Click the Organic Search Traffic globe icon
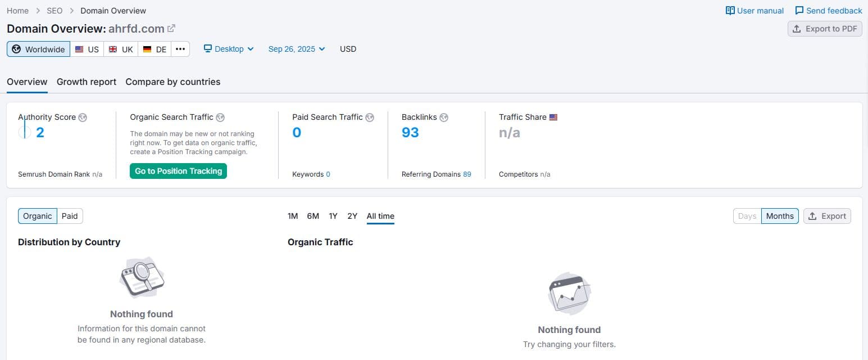The height and width of the screenshot is (360, 868). 220,118
